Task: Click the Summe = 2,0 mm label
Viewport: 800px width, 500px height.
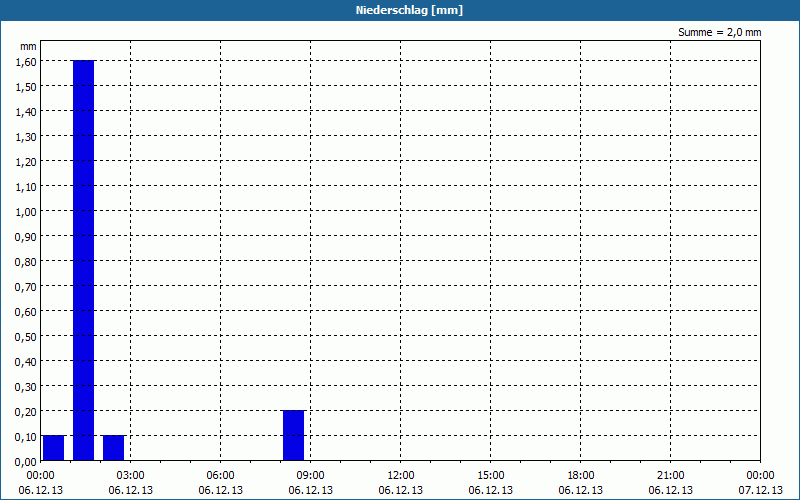Action: 719,32
